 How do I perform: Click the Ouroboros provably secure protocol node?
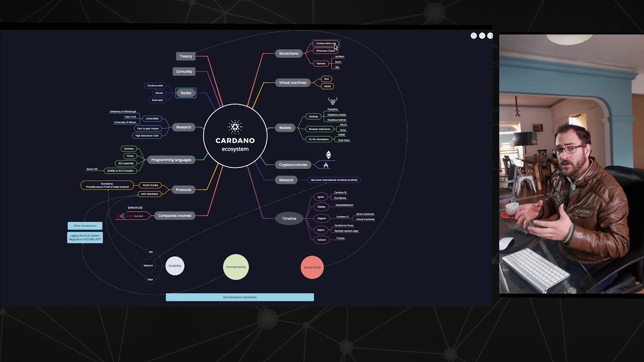pyautogui.click(x=107, y=185)
